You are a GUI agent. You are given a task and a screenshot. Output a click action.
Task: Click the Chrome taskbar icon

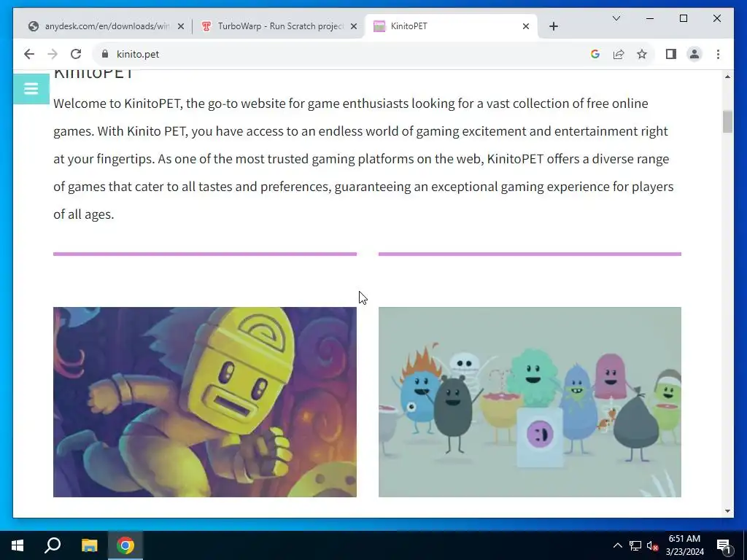tap(125, 545)
